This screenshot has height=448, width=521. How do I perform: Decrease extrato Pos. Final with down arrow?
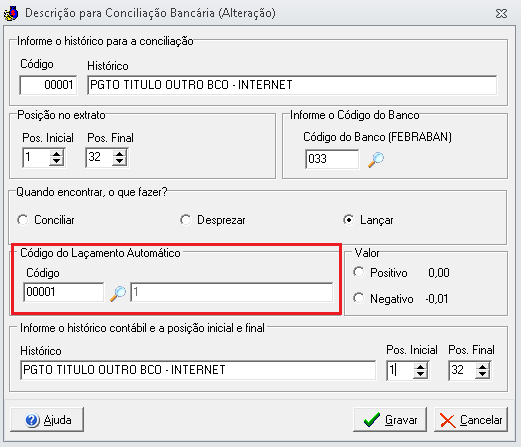click(119, 162)
